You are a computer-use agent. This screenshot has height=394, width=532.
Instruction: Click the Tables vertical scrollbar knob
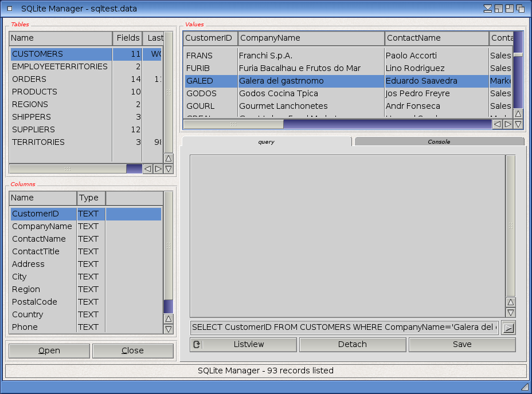pyautogui.click(x=169, y=92)
